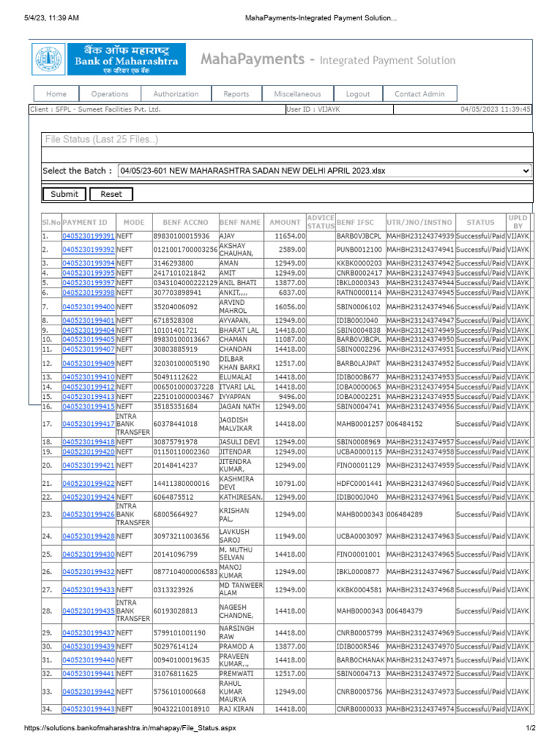Open payment ID 0405230199417 link

[x=88, y=424]
